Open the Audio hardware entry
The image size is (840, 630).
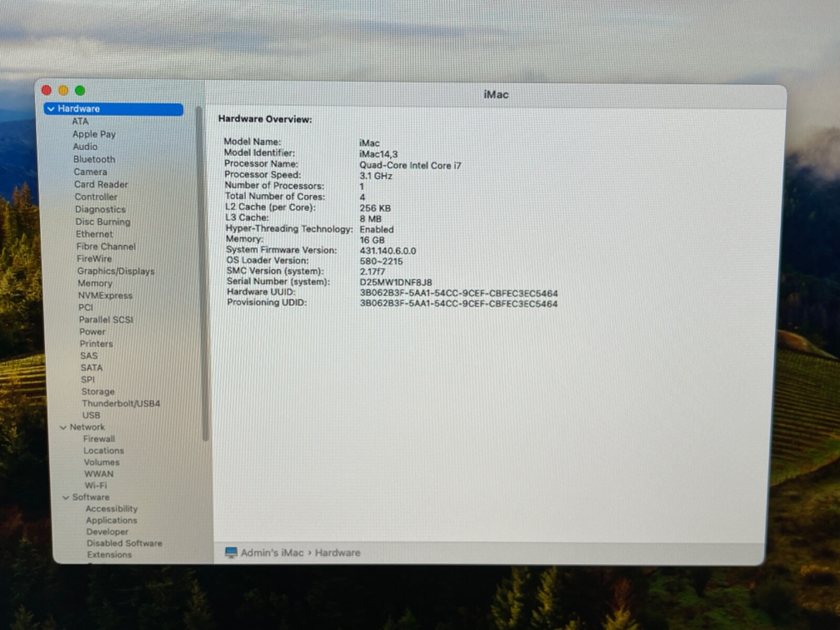tap(85, 146)
